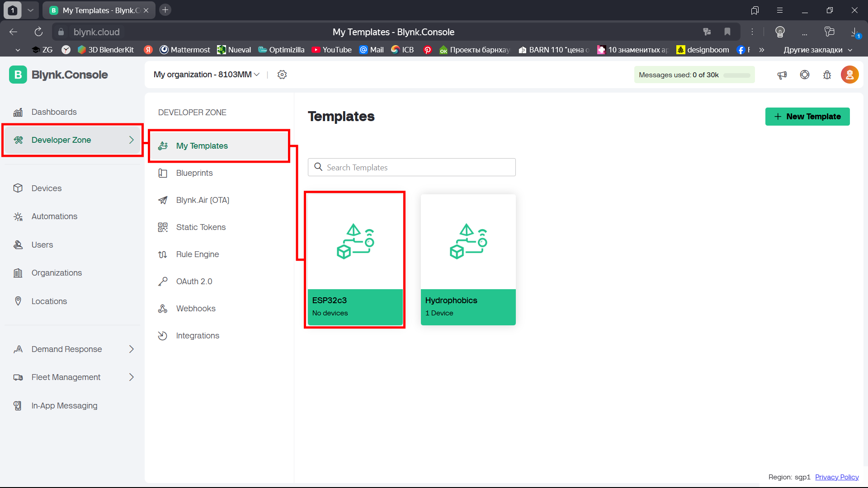Go to Locations

(49, 301)
